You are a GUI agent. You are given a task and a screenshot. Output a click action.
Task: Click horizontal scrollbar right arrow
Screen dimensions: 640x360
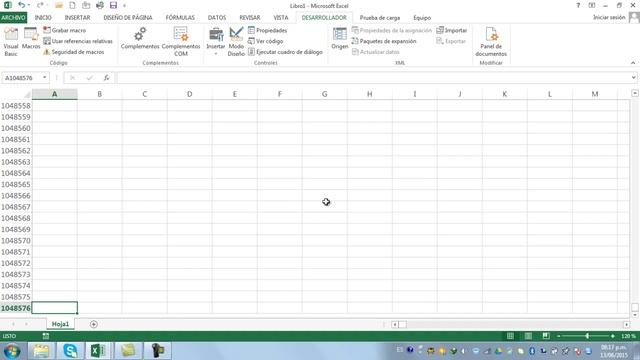[x=626, y=324]
